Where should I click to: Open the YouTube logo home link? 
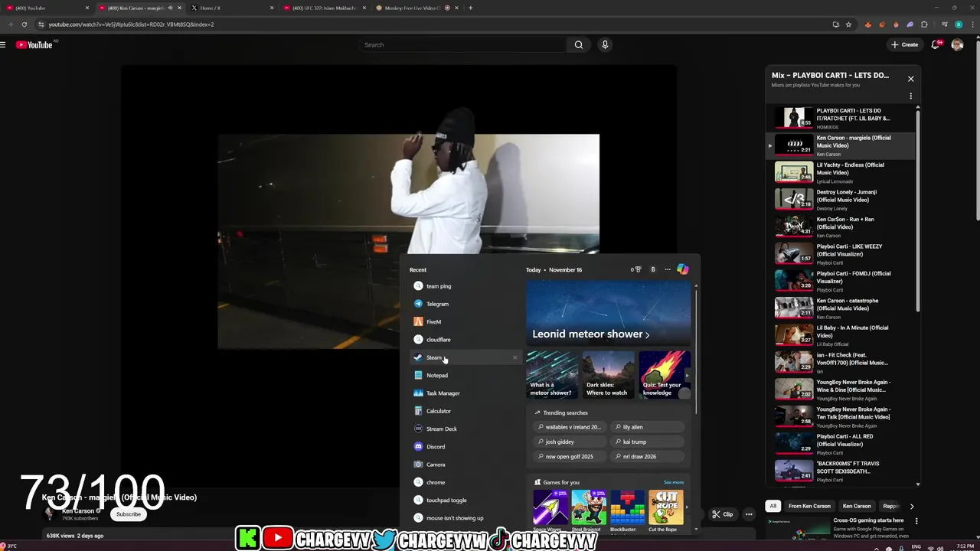[34, 45]
